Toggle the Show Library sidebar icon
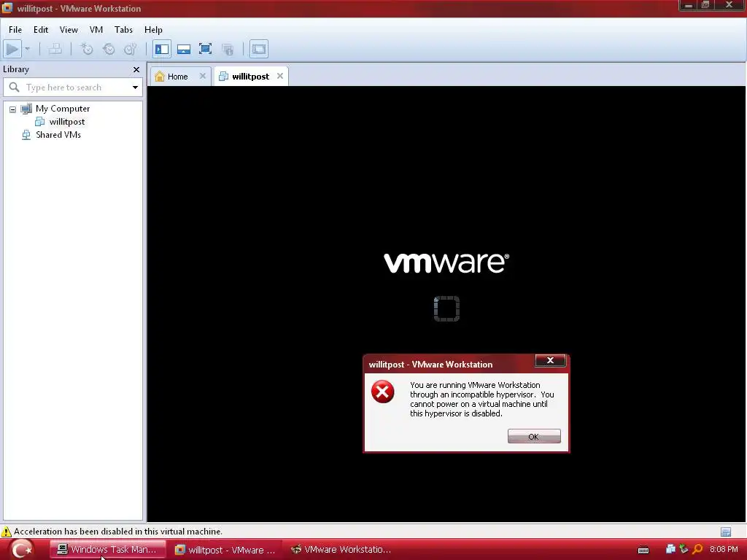747x560 pixels. tap(162, 49)
